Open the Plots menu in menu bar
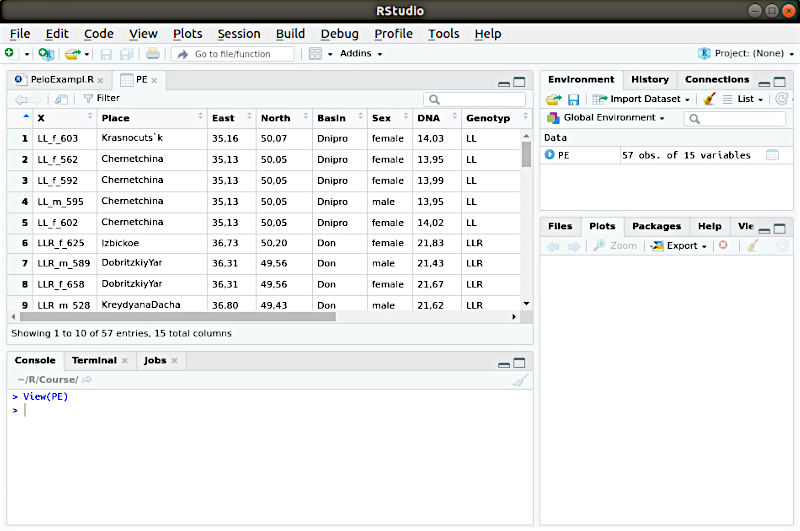 (187, 33)
